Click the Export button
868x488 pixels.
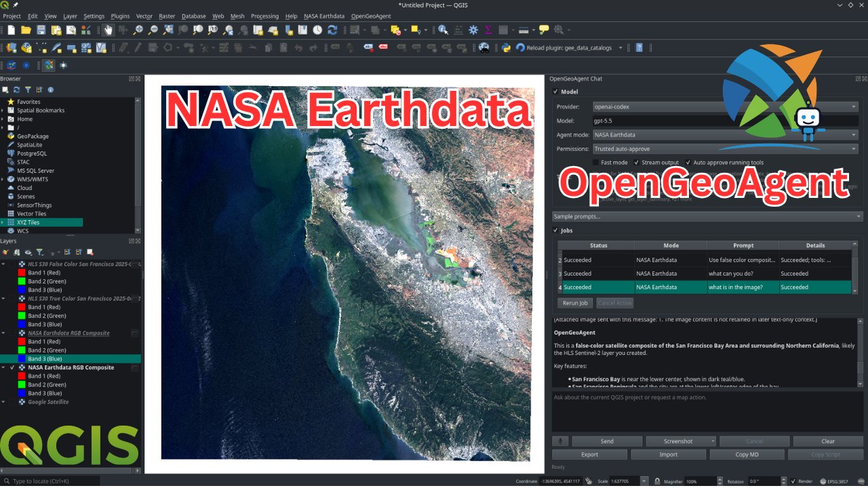(590, 455)
